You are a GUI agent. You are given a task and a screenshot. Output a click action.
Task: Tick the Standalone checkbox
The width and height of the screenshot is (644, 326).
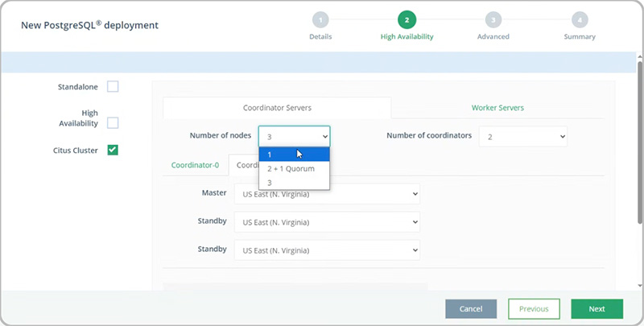(113, 87)
